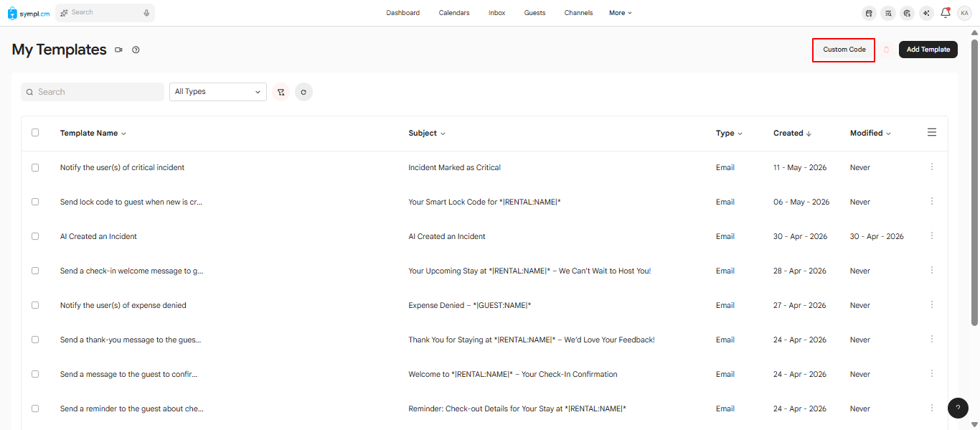Open row options for AI Created an Incident
Viewport: 980px width, 430px height.
pyautogui.click(x=932, y=235)
